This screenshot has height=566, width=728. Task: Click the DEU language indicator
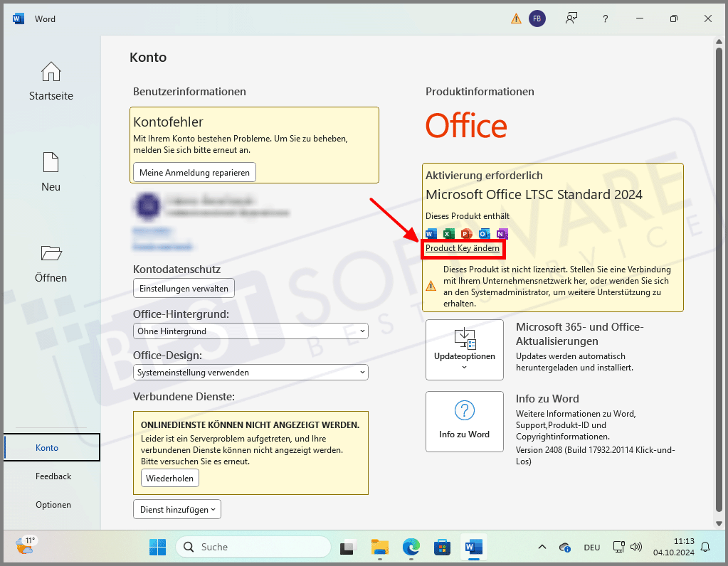(x=592, y=548)
